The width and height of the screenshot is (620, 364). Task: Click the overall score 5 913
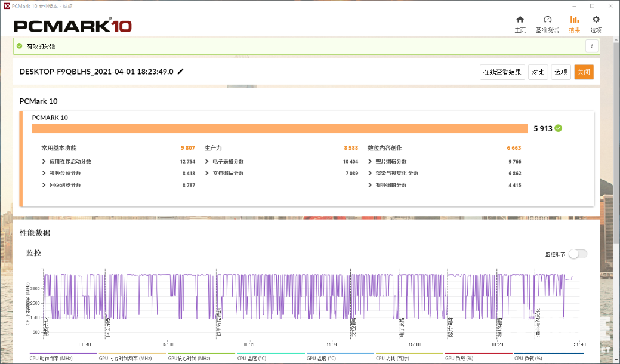click(543, 128)
